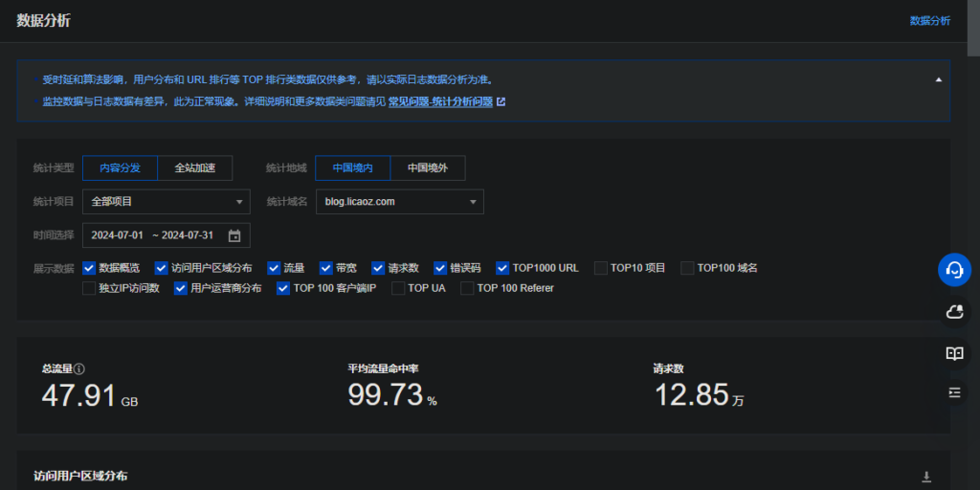Switch to 中国境外 region
This screenshot has height=490, width=980.
428,168
